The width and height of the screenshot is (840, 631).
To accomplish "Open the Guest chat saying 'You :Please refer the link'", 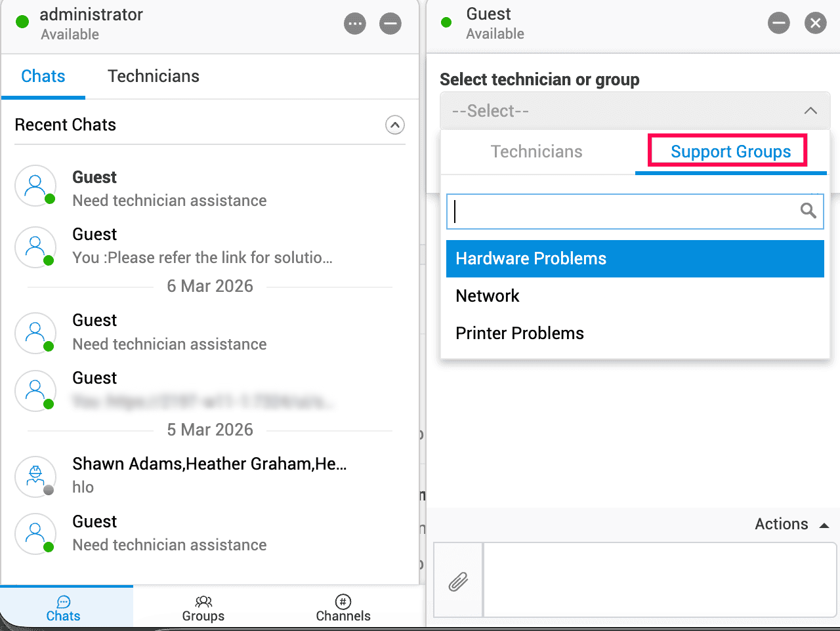I will tap(210, 246).
